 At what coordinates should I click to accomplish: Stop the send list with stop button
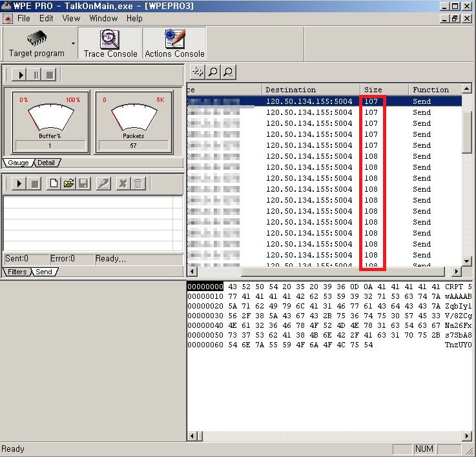click(34, 183)
